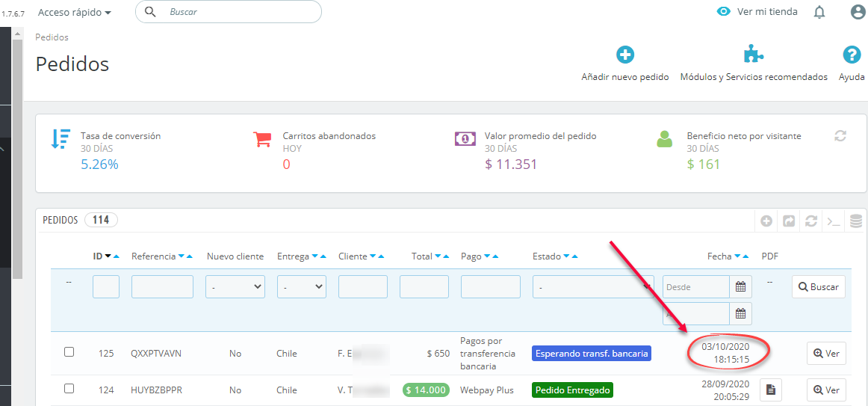Viewport: 868px width, 406px height.
Task: Expand the Acceso rápido dropdown
Action: [x=75, y=12]
